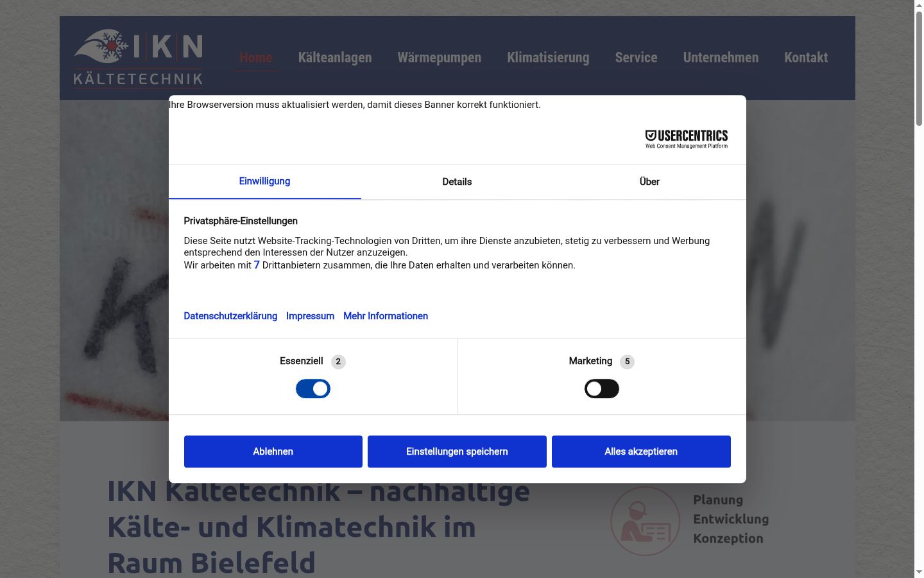924x578 pixels.
Task: Click the IKN Kältetechnik Bielefeld headline
Action: (319, 527)
